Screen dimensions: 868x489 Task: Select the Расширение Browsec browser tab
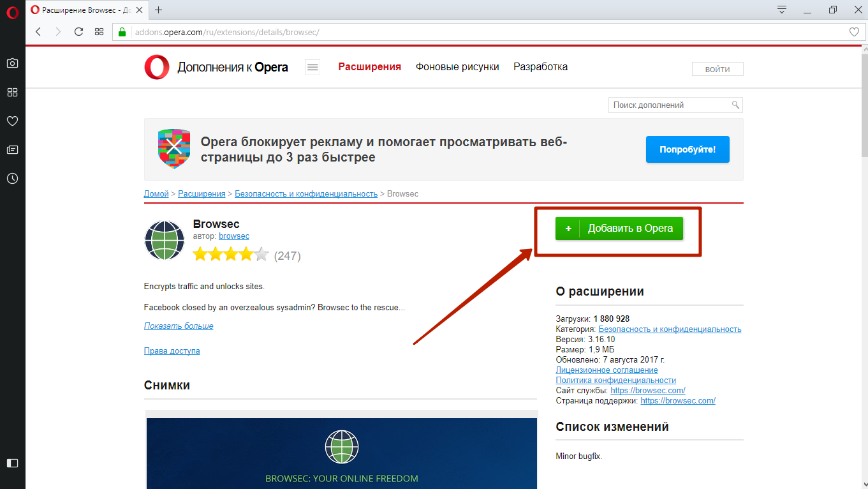87,10
